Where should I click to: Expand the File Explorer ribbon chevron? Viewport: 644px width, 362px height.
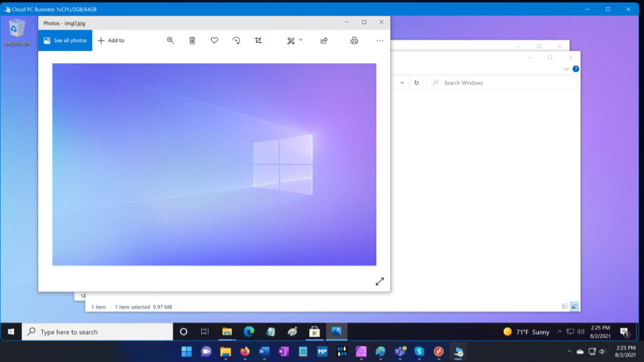[x=566, y=69]
